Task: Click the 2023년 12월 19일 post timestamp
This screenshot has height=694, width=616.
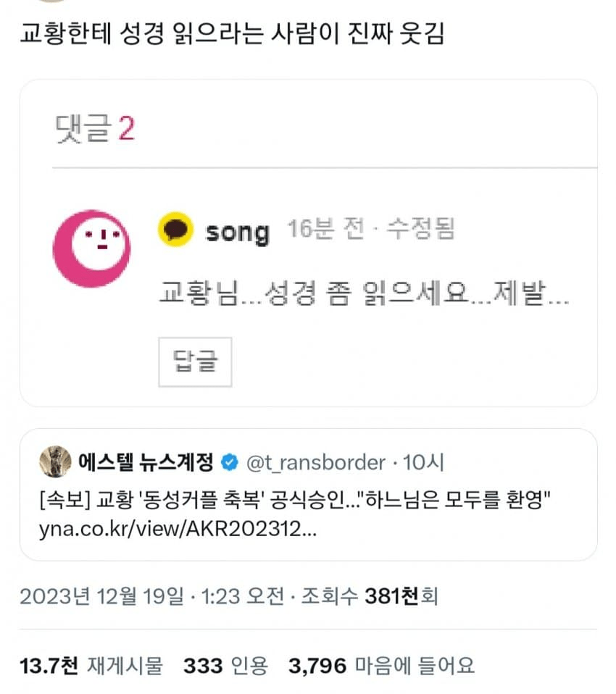Action: coord(149,596)
